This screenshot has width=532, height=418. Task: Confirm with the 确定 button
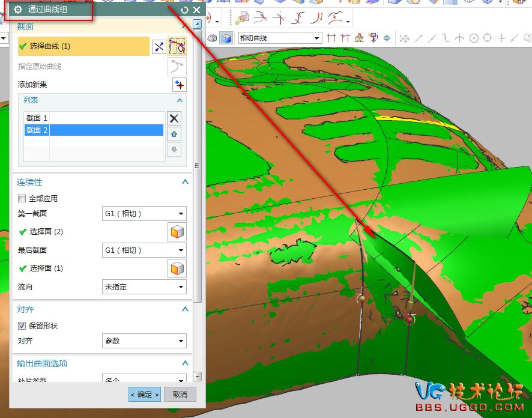[x=145, y=395]
